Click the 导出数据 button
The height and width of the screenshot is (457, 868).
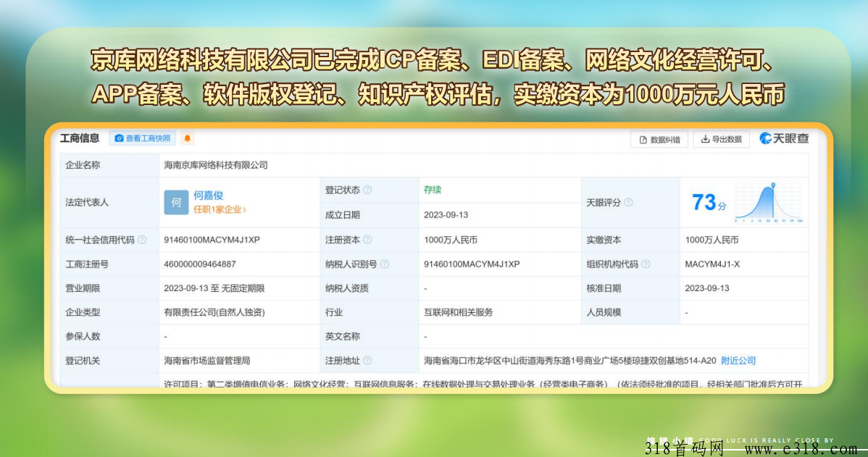coord(722,140)
